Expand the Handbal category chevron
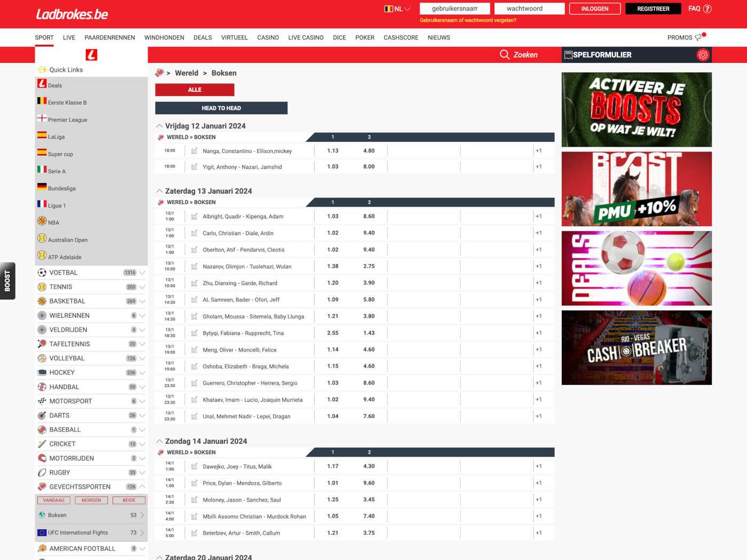 (x=142, y=387)
